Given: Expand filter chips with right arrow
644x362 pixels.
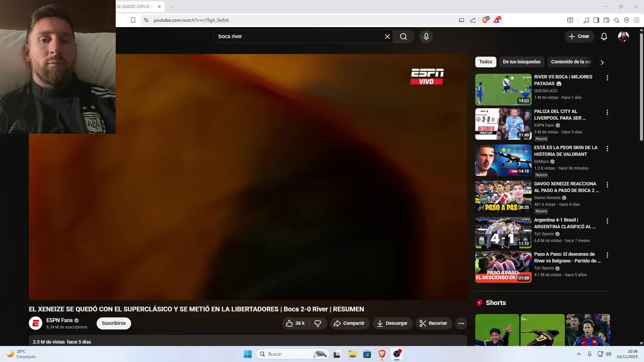Looking at the screenshot, I should pyautogui.click(x=602, y=62).
